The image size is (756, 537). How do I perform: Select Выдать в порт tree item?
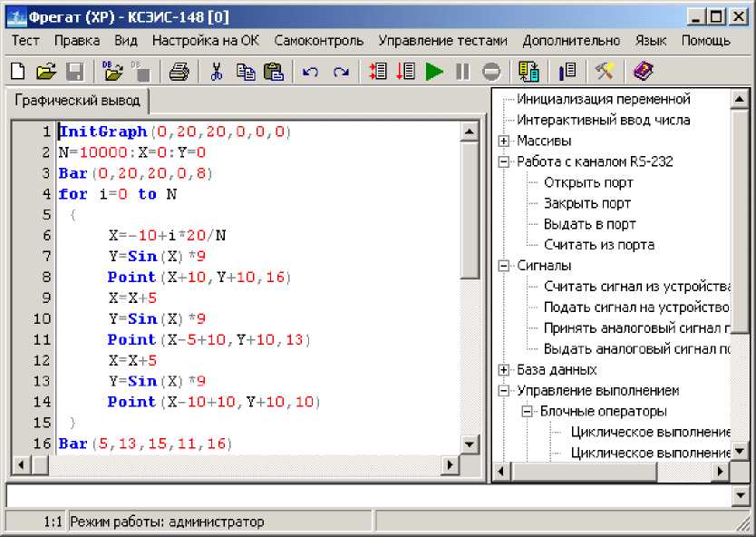589,224
